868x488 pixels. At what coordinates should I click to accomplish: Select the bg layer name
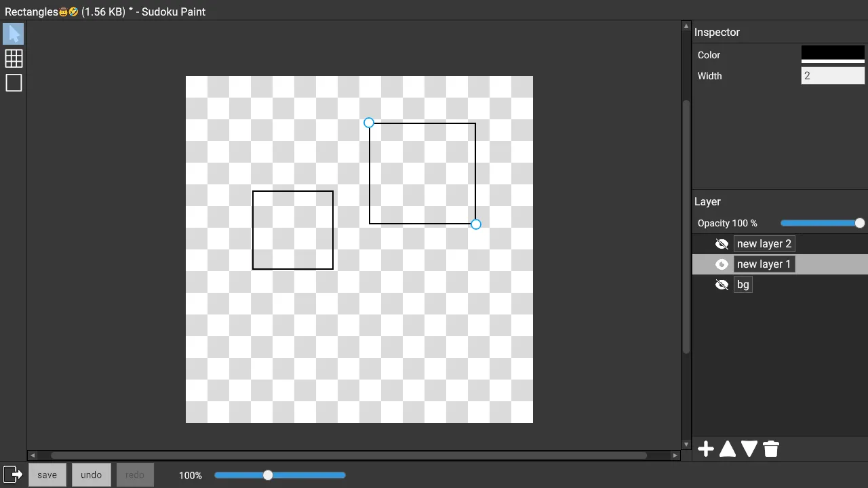(x=743, y=285)
